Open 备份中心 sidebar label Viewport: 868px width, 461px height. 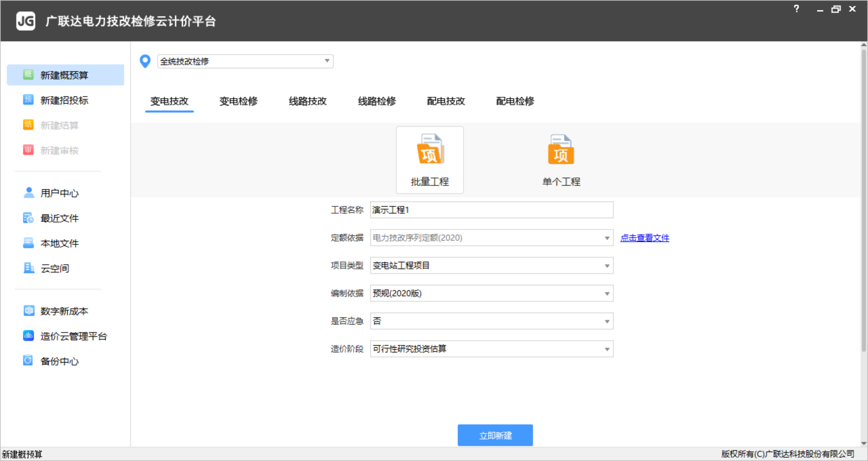[x=60, y=361]
